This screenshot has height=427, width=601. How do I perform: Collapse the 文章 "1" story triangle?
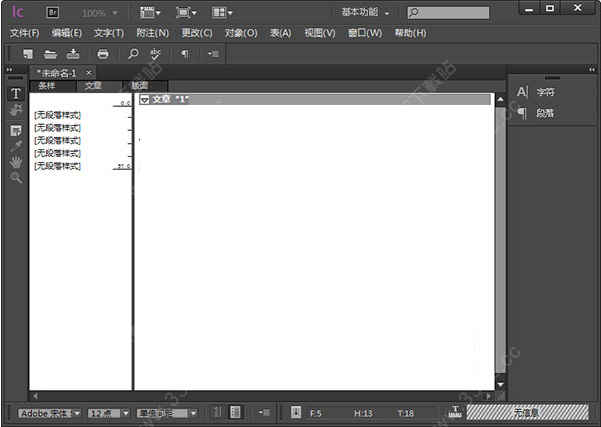[144, 100]
